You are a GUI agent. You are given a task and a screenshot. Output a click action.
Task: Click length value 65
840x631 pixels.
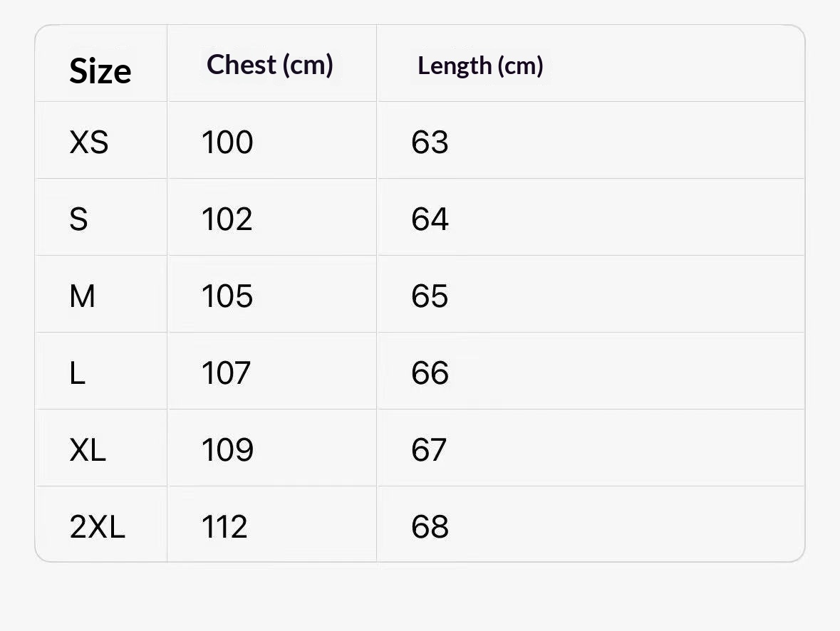430,296
